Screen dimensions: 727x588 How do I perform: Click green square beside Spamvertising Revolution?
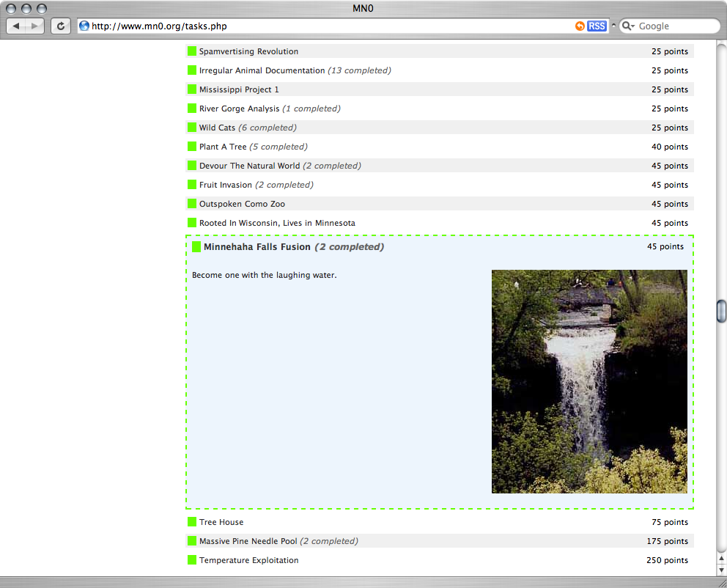pos(192,51)
